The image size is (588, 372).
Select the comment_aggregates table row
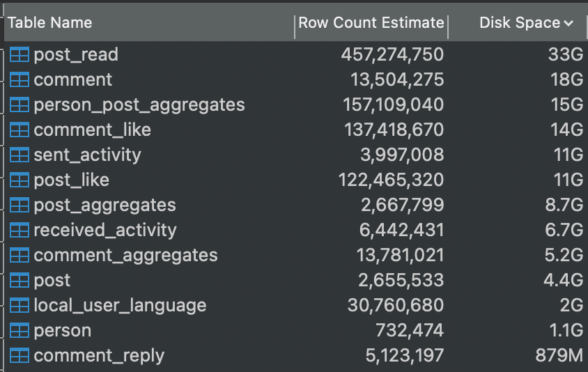[x=295, y=256]
